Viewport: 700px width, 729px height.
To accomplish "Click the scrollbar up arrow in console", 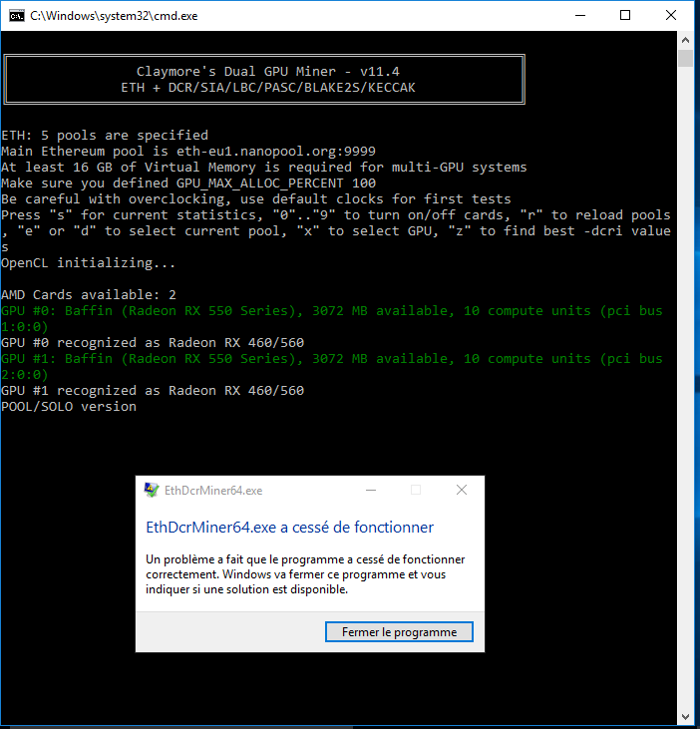I will pos(685,40).
